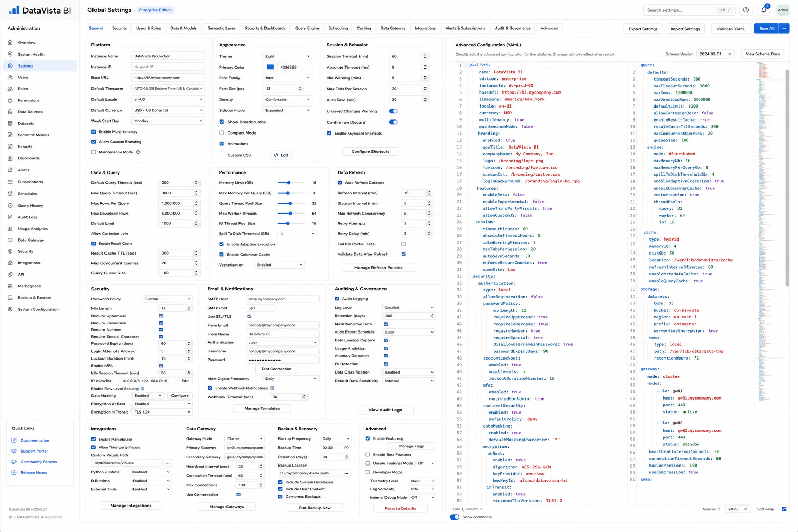
Task: Select the Reports icon in the sidebar
Action: (x=10, y=147)
